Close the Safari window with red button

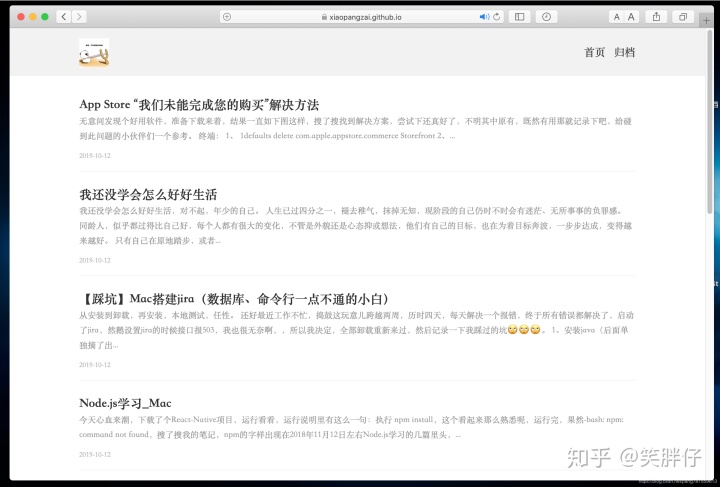click(21, 17)
